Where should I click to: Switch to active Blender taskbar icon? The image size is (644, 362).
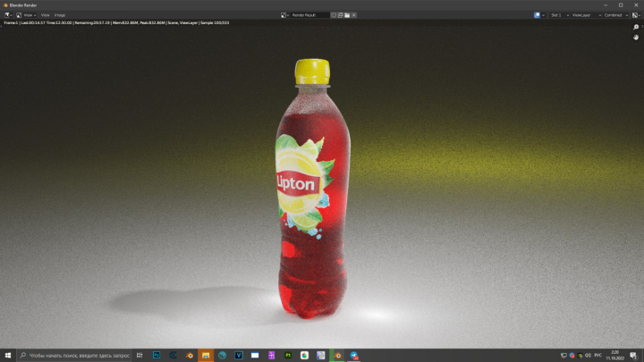[337, 356]
